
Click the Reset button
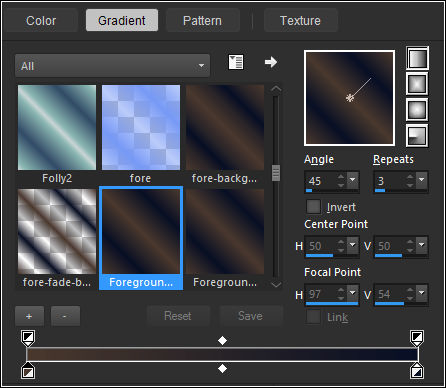click(178, 316)
